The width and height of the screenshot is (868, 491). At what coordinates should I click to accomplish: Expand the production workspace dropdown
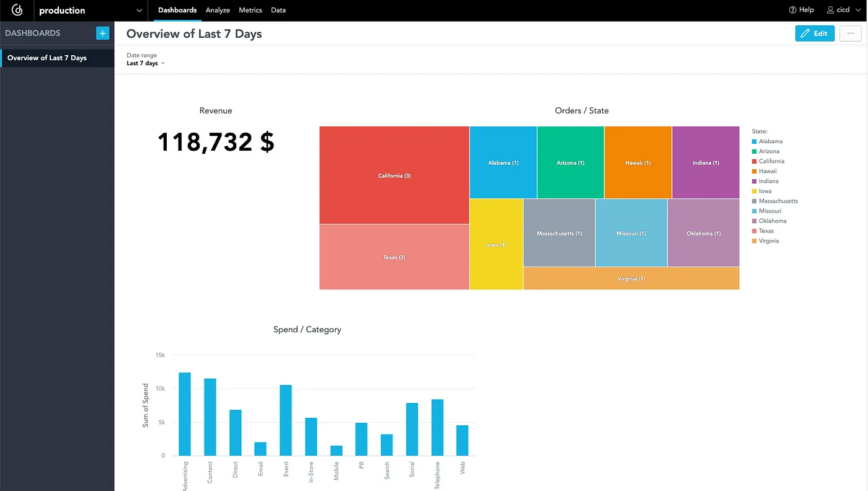[139, 11]
